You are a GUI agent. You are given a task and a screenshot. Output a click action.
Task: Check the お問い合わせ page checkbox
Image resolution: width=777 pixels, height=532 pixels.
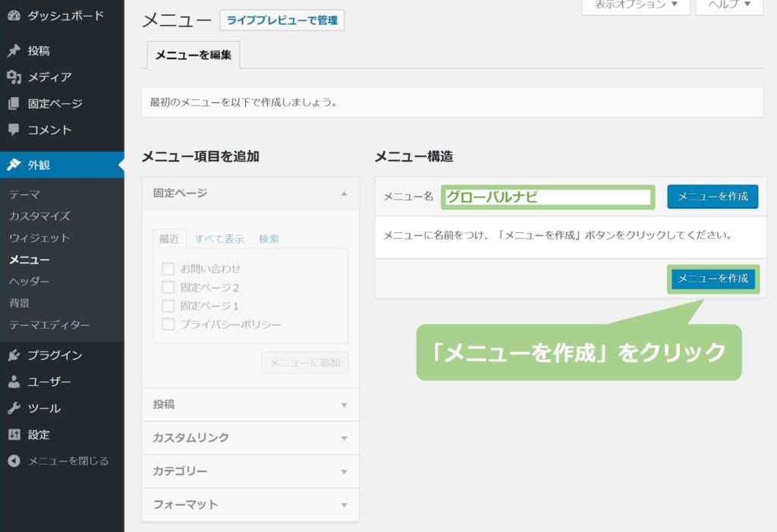tap(168, 269)
